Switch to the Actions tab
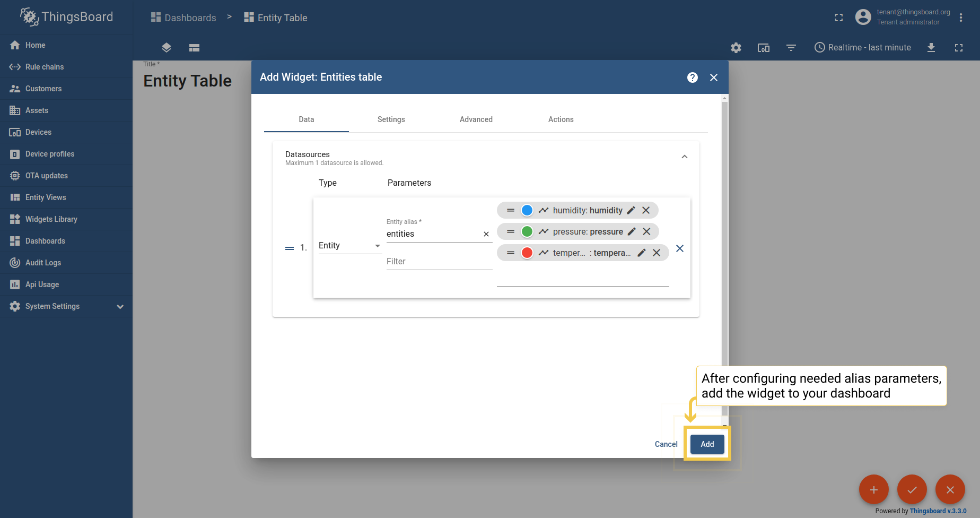Image resolution: width=980 pixels, height=518 pixels. point(561,119)
